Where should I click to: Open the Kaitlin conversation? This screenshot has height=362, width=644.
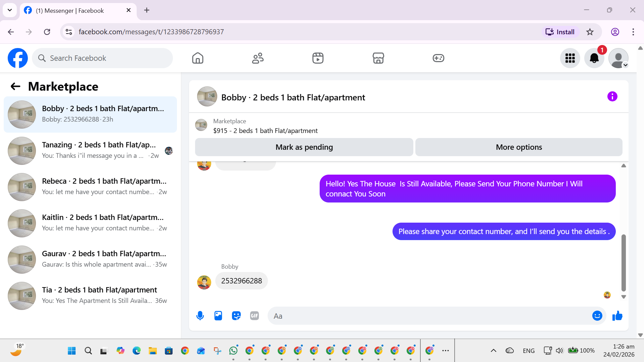tap(90, 223)
